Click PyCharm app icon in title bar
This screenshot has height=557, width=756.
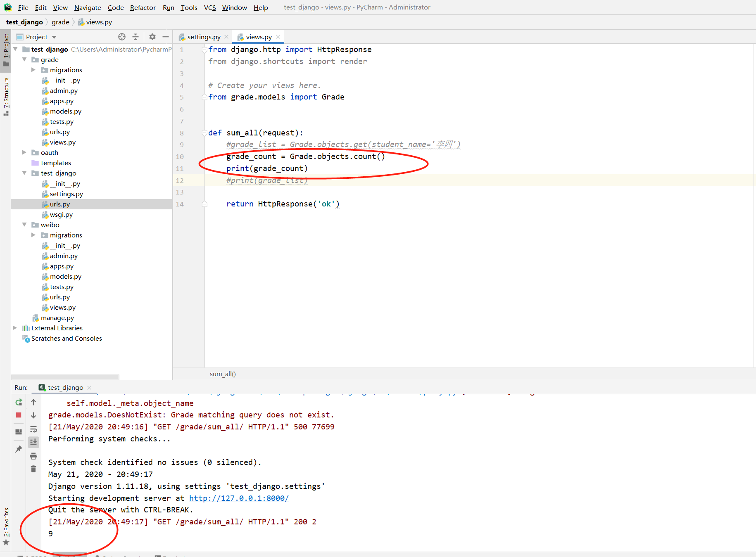pos(7,7)
